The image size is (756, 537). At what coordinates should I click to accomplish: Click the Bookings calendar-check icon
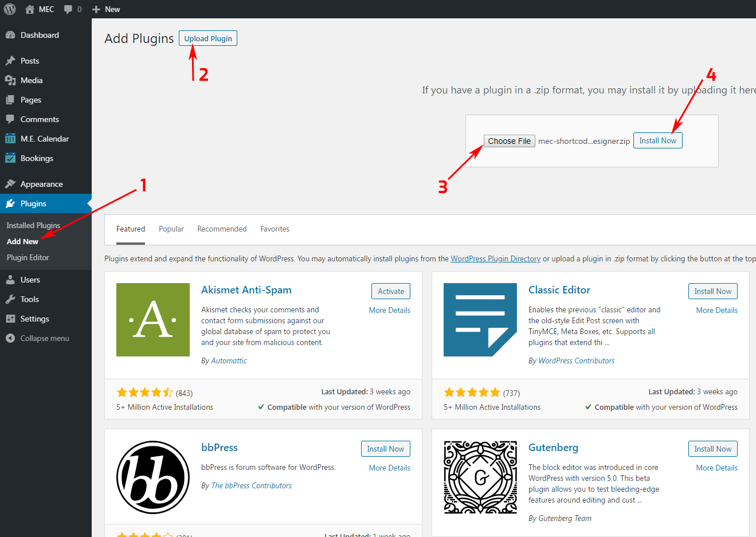[10, 158]
